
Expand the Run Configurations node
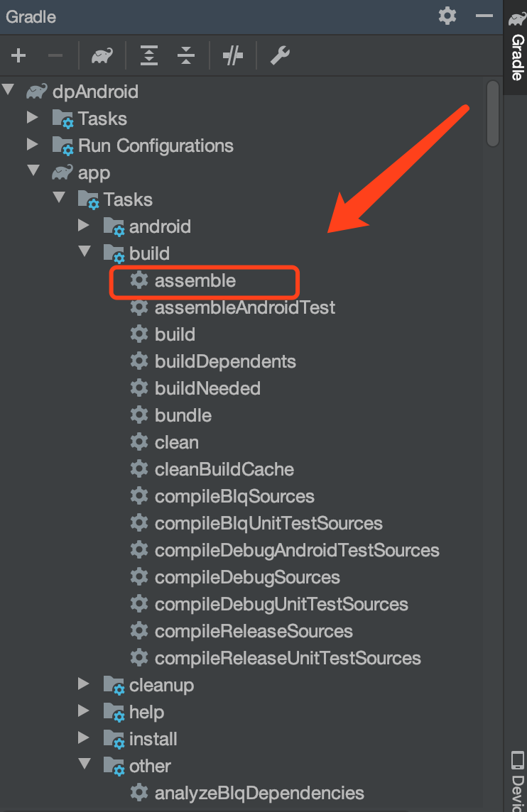click(x=33, y=145)
